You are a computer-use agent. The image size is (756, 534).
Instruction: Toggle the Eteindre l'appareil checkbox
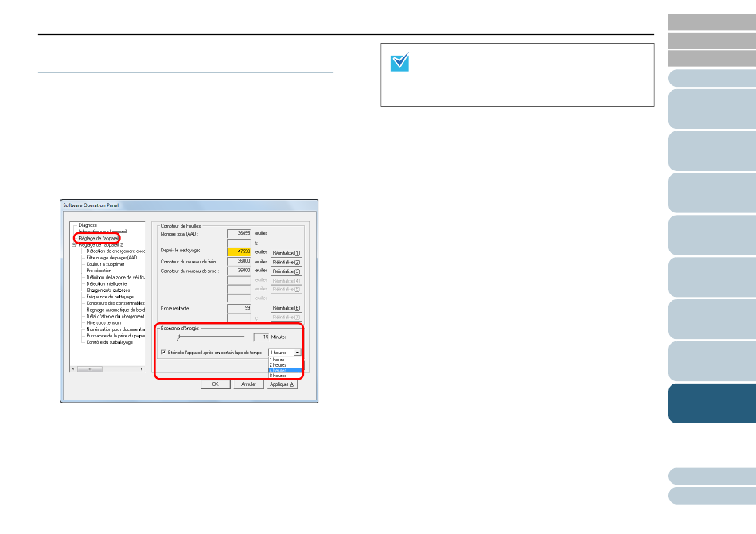tap(163, 353)
